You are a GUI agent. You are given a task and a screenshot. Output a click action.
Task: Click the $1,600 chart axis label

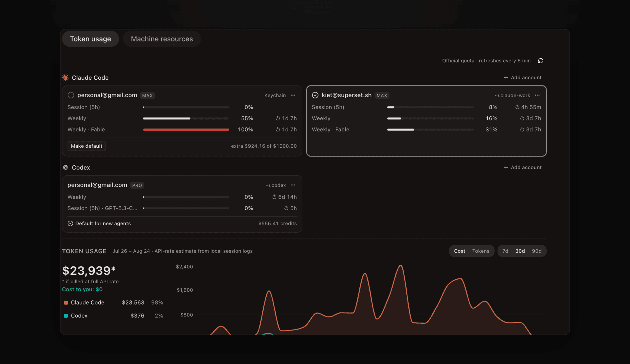[x=185, y=290]
